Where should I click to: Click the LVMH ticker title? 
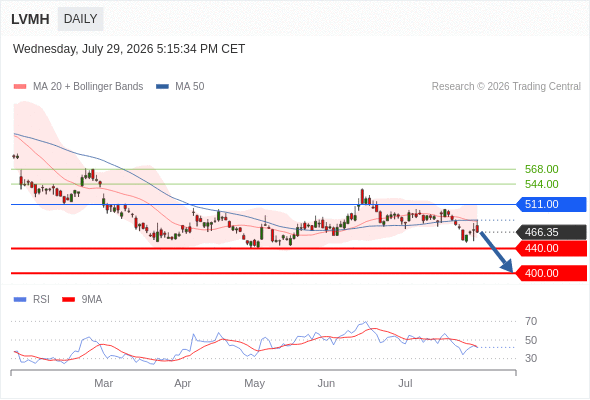tap(30, 19)
